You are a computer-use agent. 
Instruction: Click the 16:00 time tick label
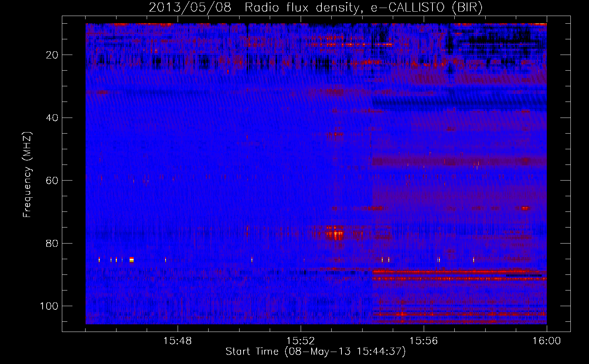coord(547,341)
